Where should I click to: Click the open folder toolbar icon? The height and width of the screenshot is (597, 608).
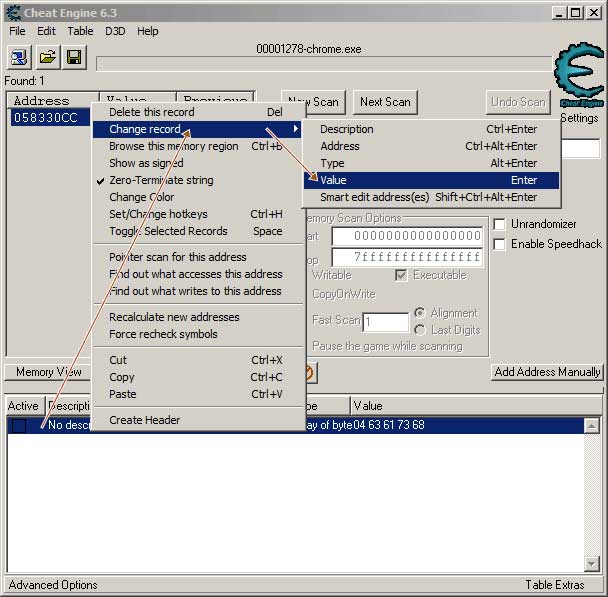coord(47,58)
